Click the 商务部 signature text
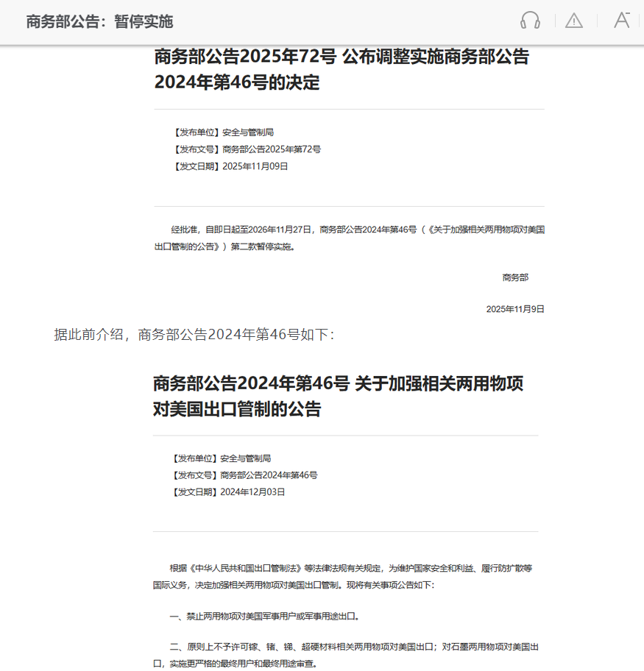The width and height of the screenshot is (644, 671). coord(515,277)
